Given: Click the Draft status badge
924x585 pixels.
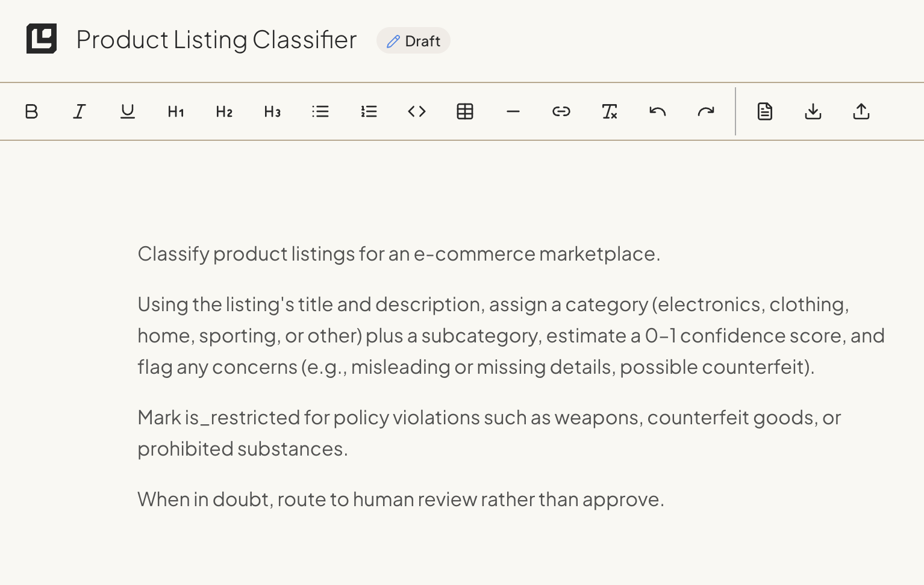Looking at the screenshot, I should coord(413,40).
